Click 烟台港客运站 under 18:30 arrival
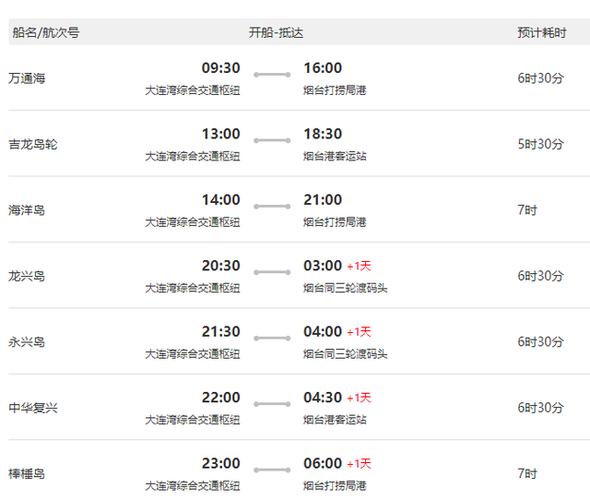 pos(335,156)
